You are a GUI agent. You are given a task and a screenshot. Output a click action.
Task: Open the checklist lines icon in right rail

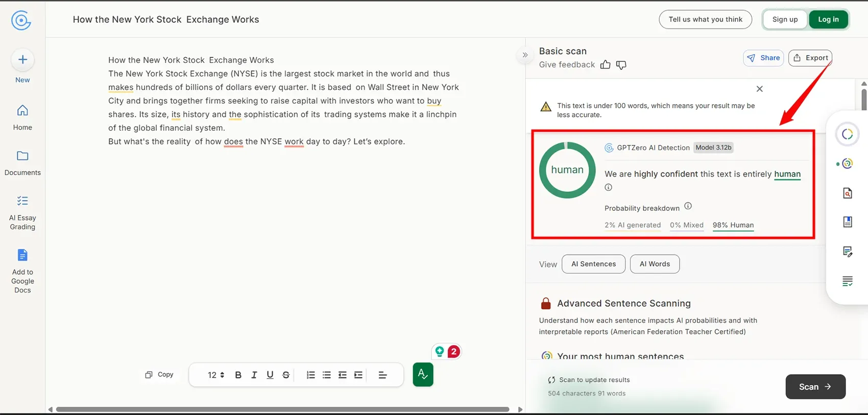click(848, 281)
